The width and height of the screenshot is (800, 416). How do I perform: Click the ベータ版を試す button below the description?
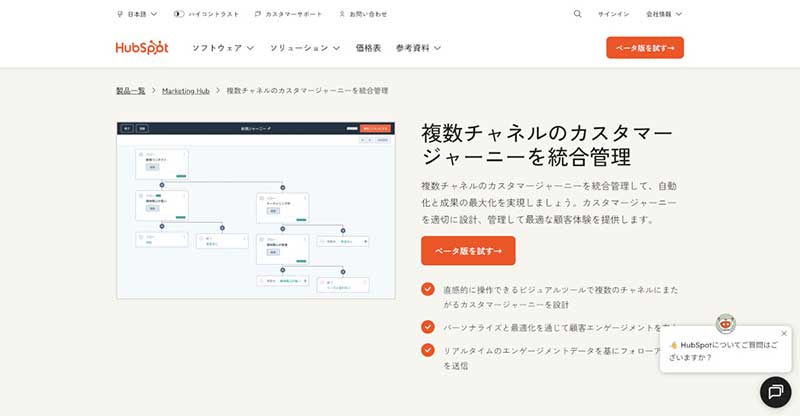[468, 251]
